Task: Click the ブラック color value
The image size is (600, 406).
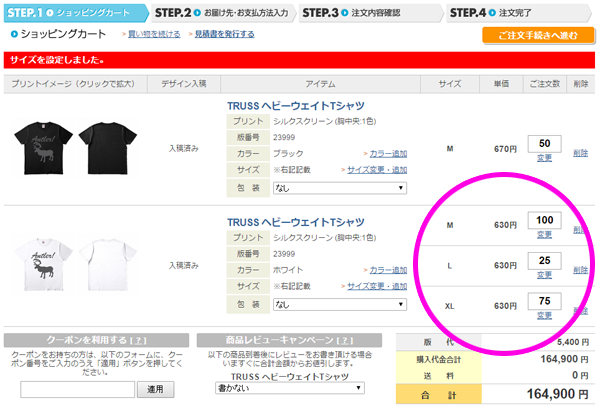Action: [288, 154]
